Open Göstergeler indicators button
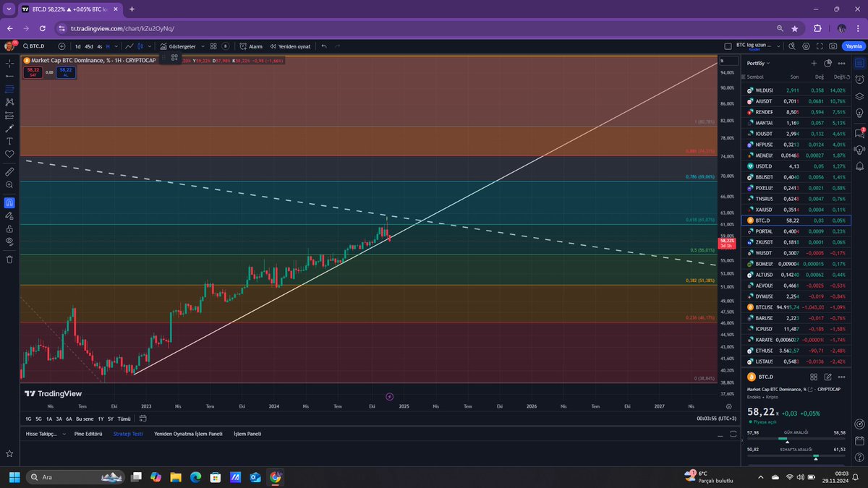868x488 pixels. pyautogui.click(x=179, y=46)
